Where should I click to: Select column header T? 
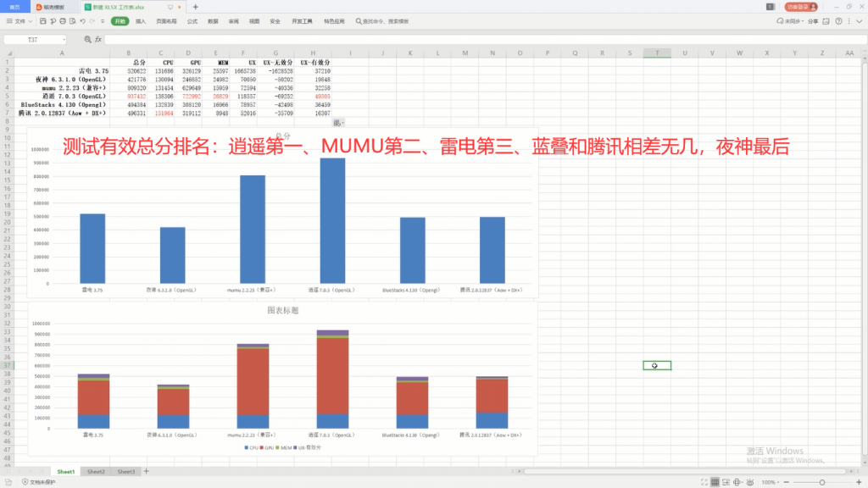tap(657, 53)
